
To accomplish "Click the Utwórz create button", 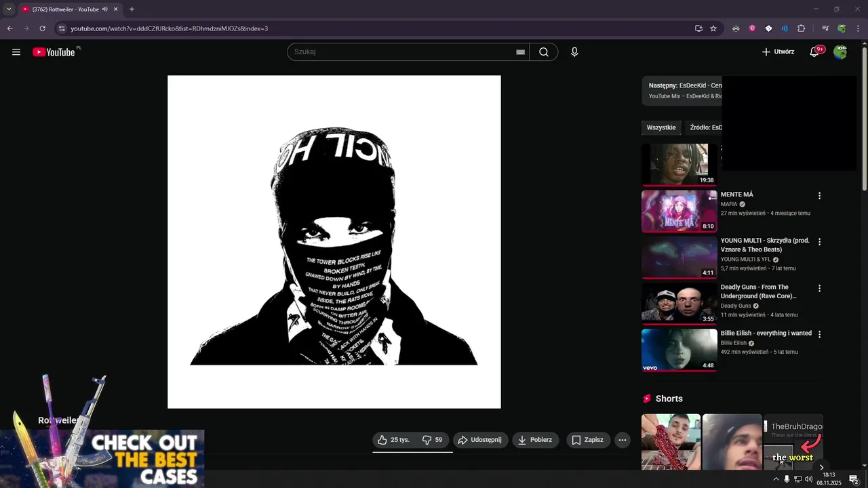I will point(778,52).
